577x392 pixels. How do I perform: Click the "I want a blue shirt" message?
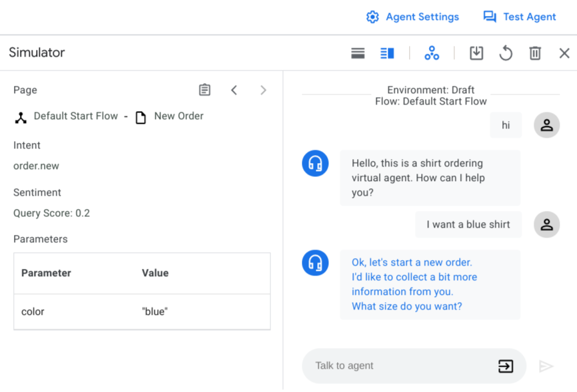[x=468, y=225]
